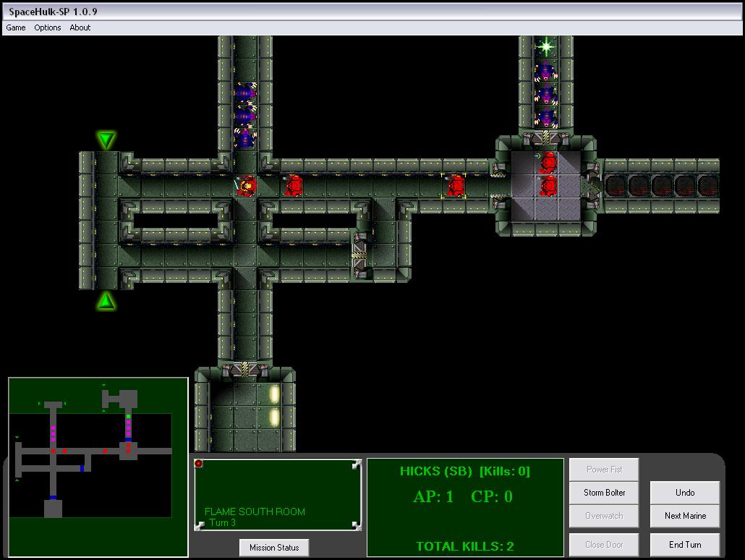This screenshot has height=560, width=745.
Task: Open the Game menu
Action: (x=16, y=27)
